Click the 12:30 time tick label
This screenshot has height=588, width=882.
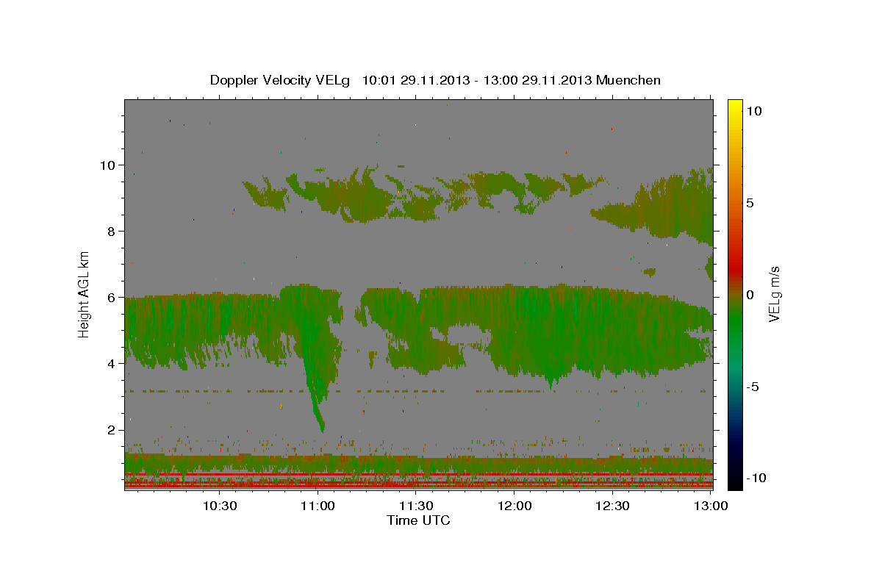[x=612, y=506]
